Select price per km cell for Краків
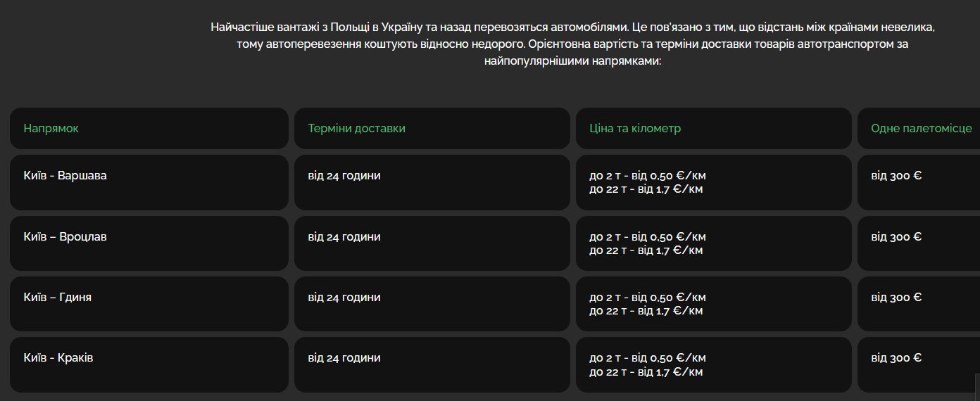 point(714,364)
